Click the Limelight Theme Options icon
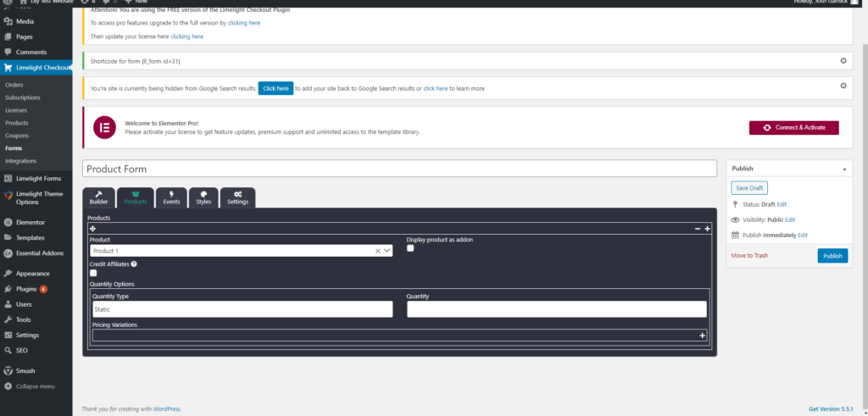The height and width of the screenshot is (416, 868). [x=8, y=195]
